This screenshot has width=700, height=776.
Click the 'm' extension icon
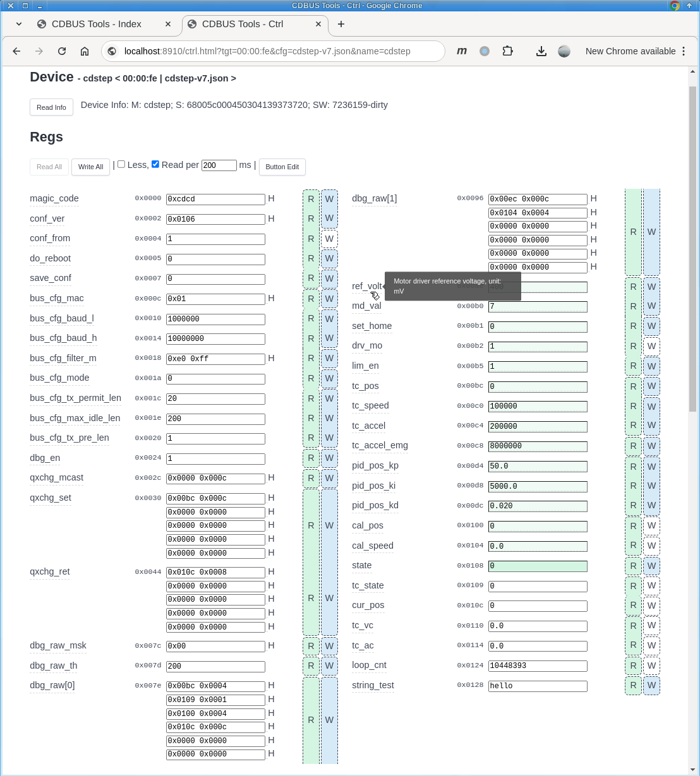[x=462, y=51]
